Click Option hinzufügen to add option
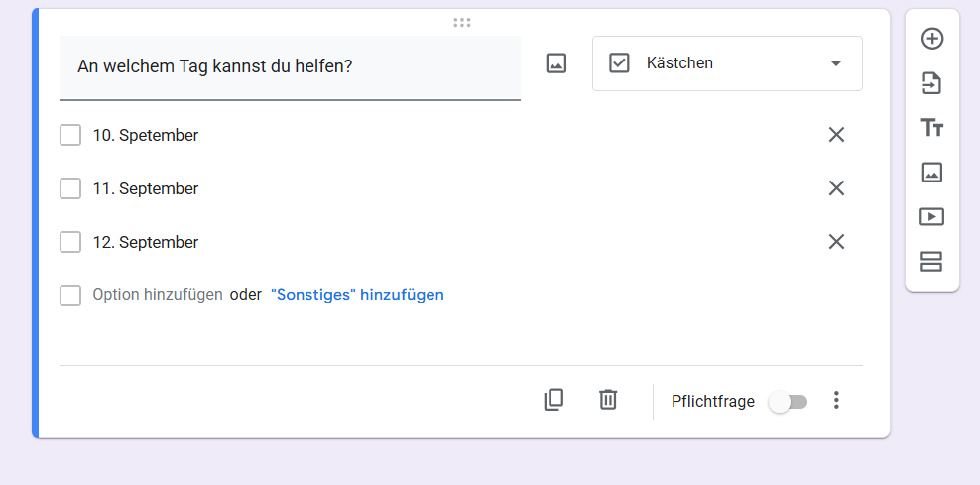Image resolution: width=980 pixels, height=485 pixels. (x=158, y=295)
